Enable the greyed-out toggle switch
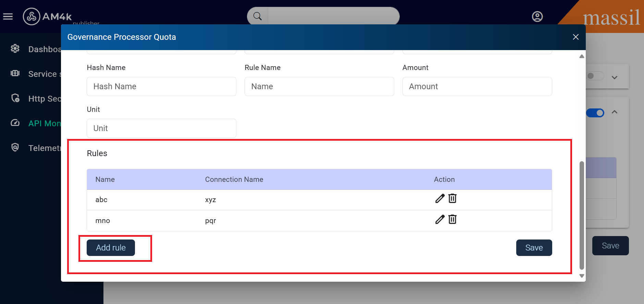The width and height of the screenshot is (644, 304). click(595, 76)
